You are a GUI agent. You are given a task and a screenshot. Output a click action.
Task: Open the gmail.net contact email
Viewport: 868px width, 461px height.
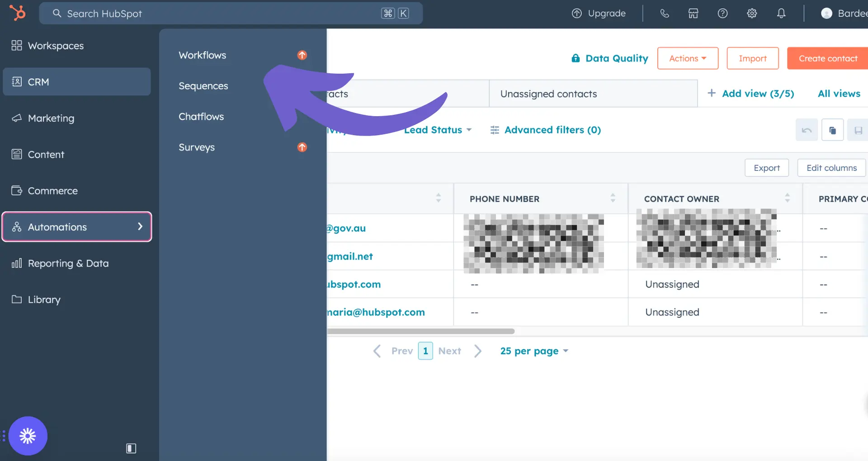[x=350, y=256]
